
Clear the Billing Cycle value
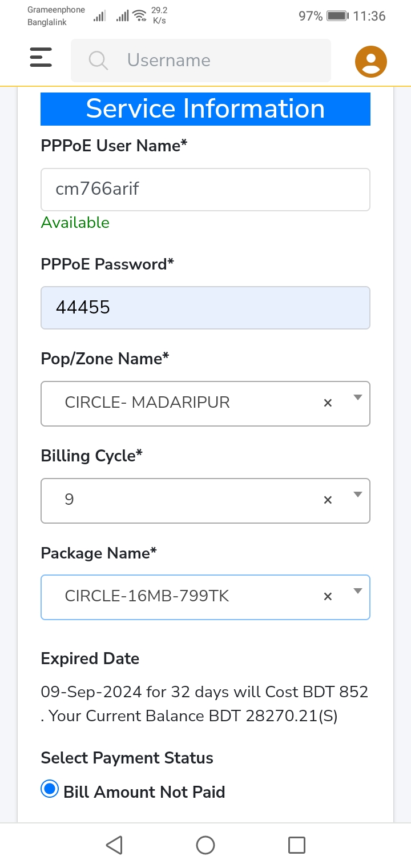[328, 500]
